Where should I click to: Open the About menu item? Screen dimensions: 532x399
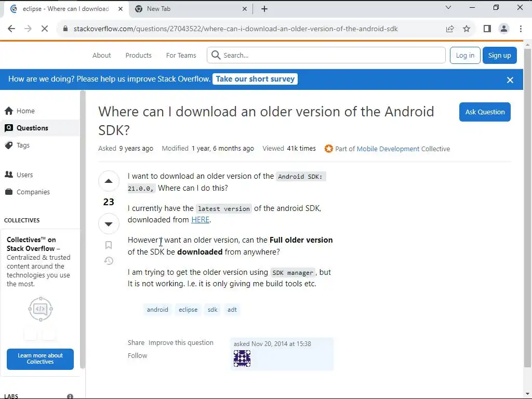pyautogui.click(x=101, y=55)
